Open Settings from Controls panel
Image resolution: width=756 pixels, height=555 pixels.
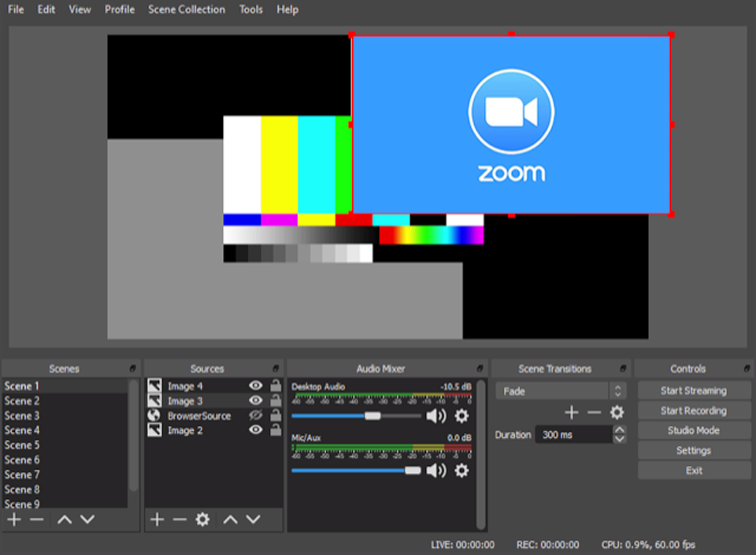(x=695, y=450)
